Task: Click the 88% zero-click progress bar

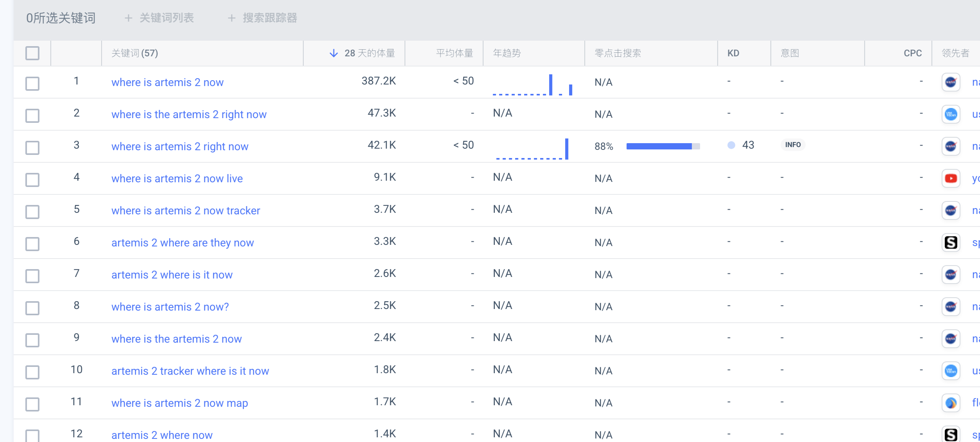Action: pyautogui.click(x=663, y=146)
